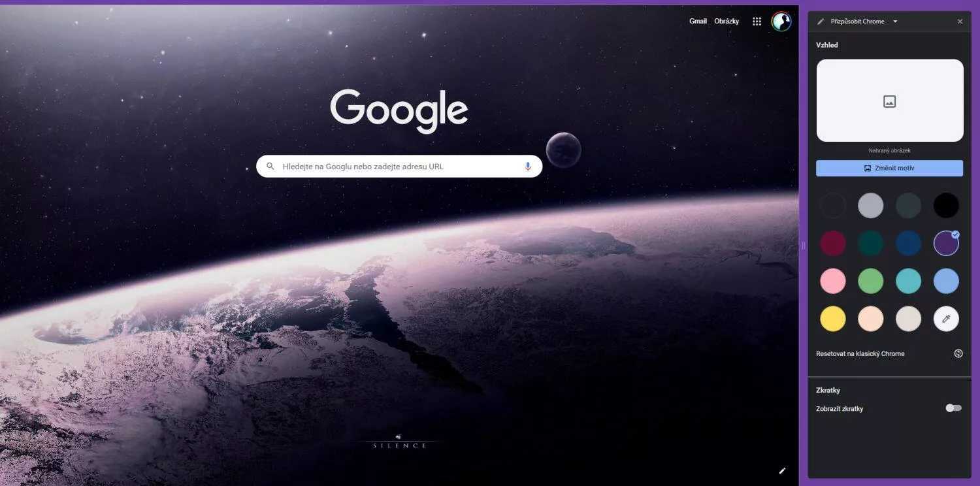Click the customize pencil icon on the new tab page
The height and width of the screenshot is (486, 980).
(782, 470)
